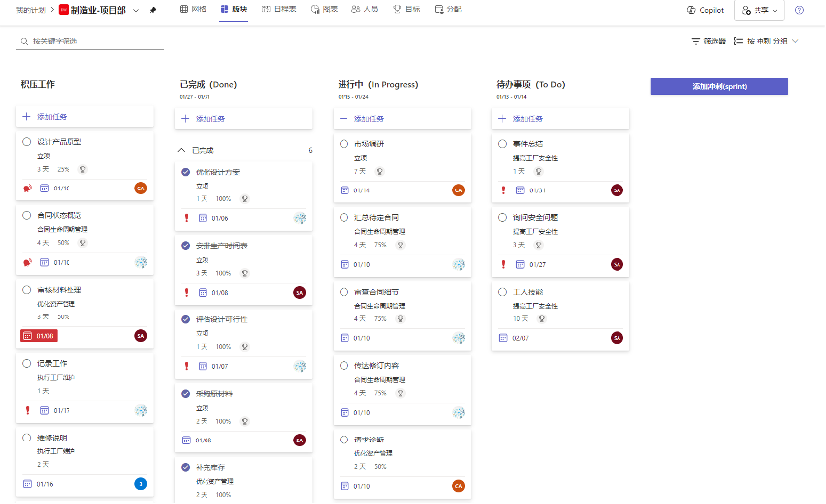Click calendar icon beside the 01/14 date
Image resolution: width=826 pixels, height=504 pixels.
(344, 190)
